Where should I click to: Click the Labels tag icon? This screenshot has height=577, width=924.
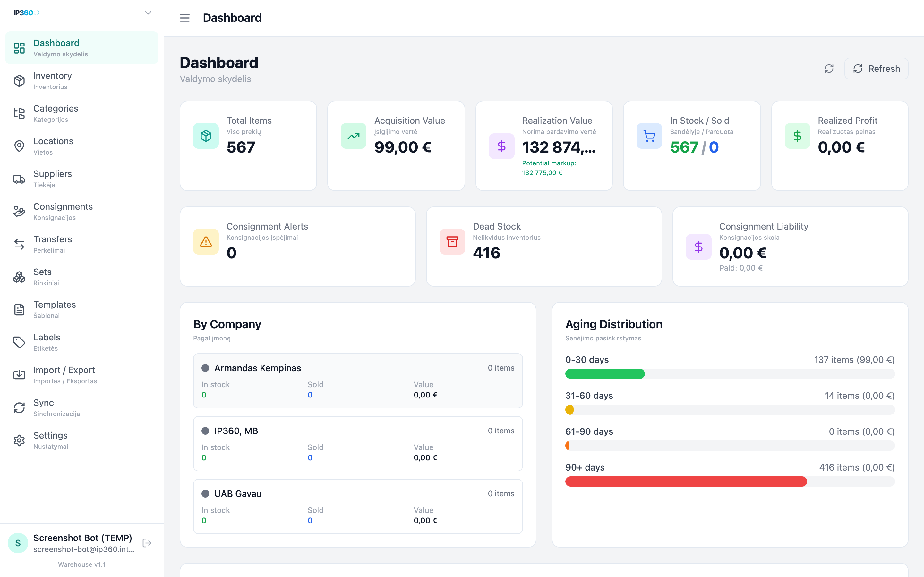pyautogui.click(x=19, y=342)
